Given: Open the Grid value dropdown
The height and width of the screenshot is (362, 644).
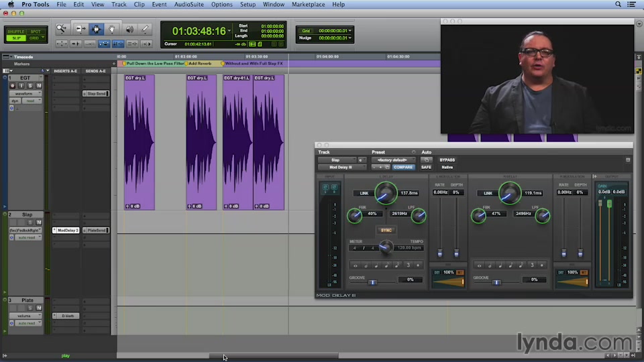Looking at the screenshot, I should pos(350,31).
